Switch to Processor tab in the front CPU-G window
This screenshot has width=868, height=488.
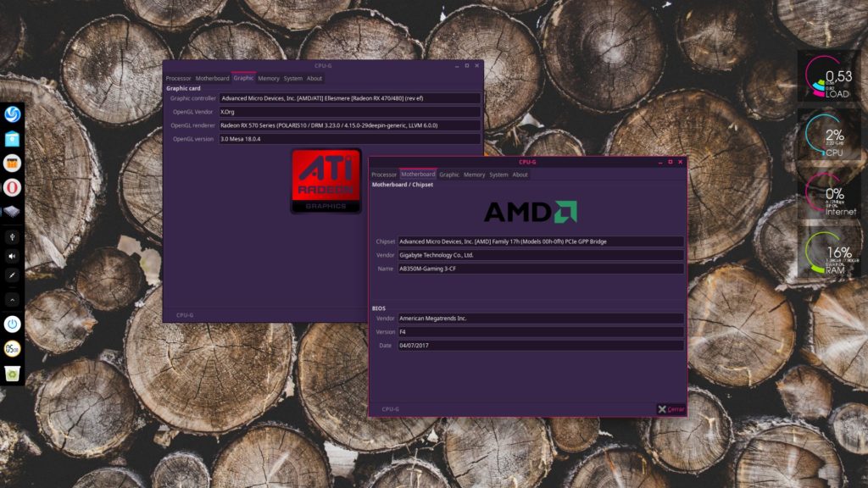tap(384, 175)
